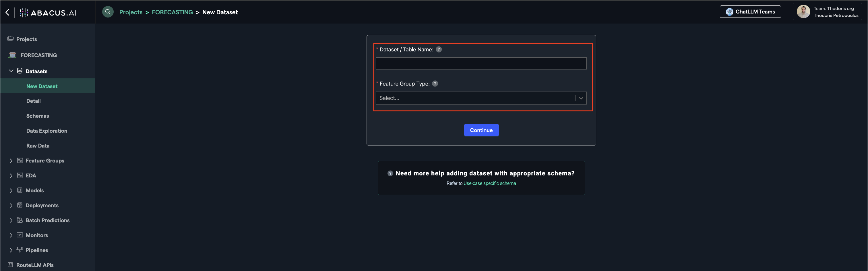Expand the Pipelines section
This screenshot has width=868, height=271.
tap(11, 250)
